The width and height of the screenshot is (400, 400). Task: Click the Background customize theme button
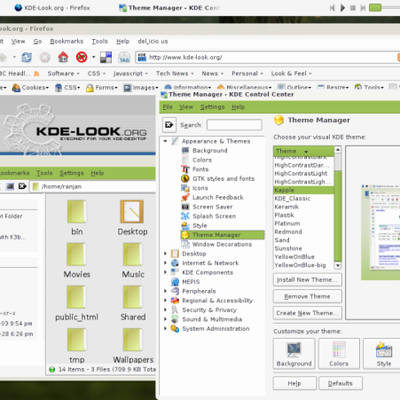click(x=294, y=353)
